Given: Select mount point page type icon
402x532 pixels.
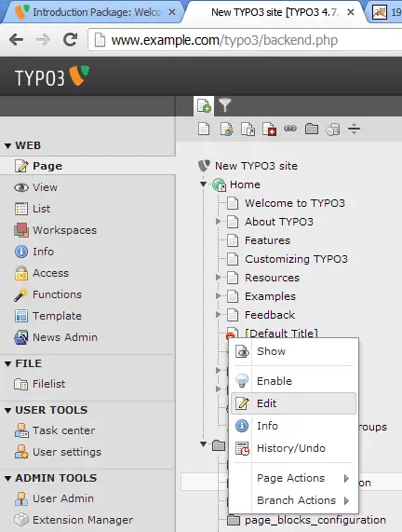Looking at the screenshot, I should coord(269,130).
